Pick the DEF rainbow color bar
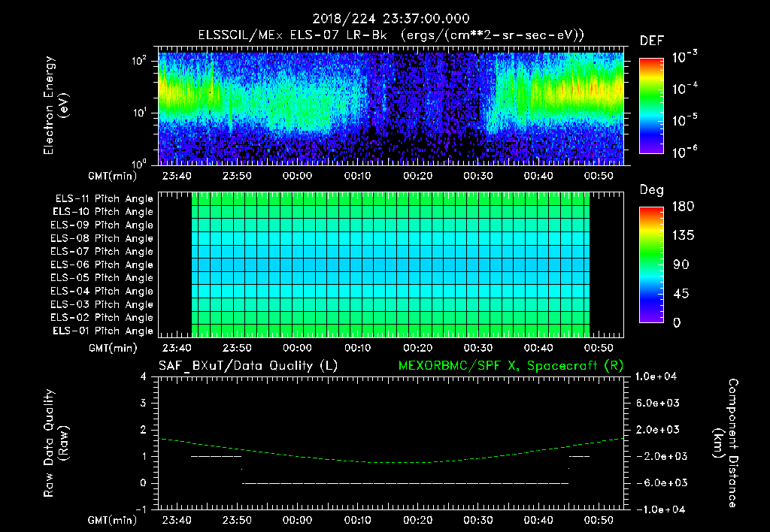This screenshot has height=532, width=770. (651, 106)
